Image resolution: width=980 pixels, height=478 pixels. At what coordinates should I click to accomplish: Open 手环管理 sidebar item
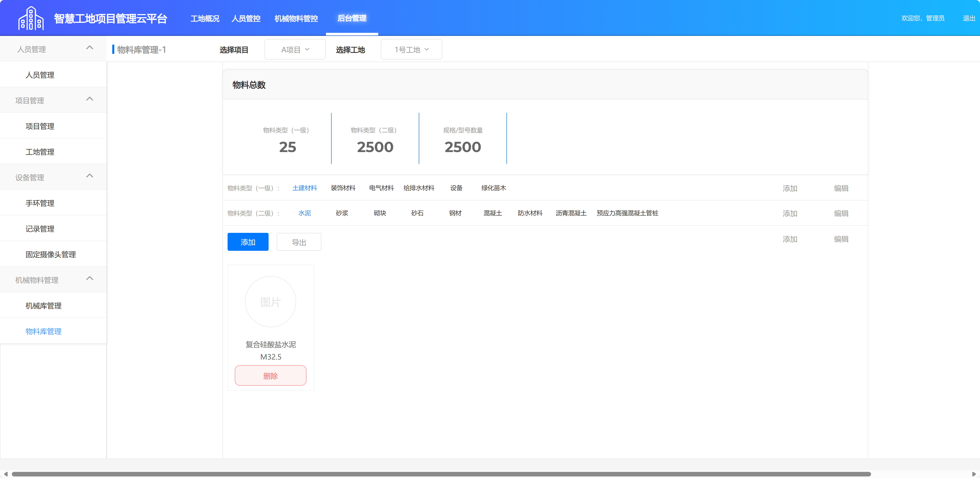tap(53, 203)
